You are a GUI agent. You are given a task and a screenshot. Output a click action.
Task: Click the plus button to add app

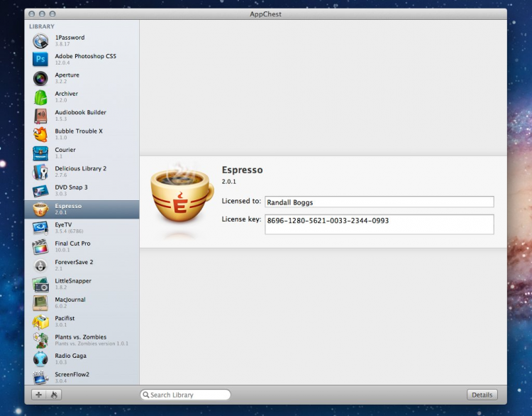coord(39,395)
